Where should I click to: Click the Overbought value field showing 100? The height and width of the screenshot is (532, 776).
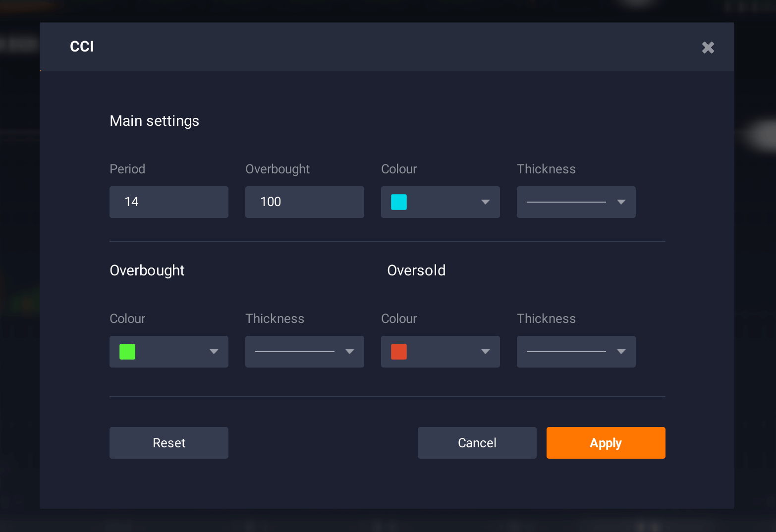pyautogui.click(x=304, y=202)
